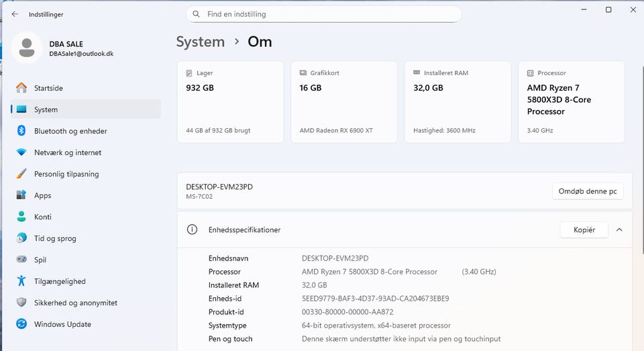Open Sikkerhed og anonymitet settings
The image size is (644, 351).
tap(75, 303)
